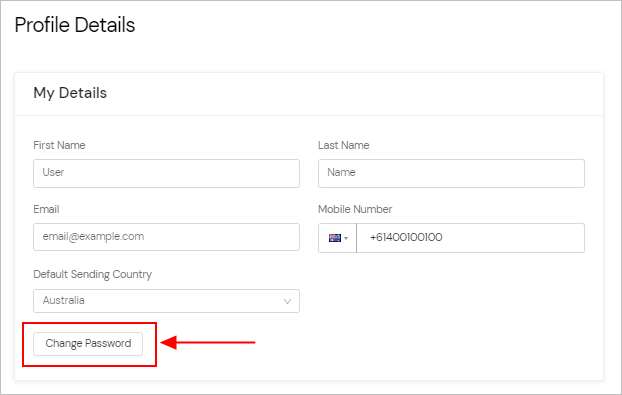Click the email@example.com placeholder text

[93, 236]
